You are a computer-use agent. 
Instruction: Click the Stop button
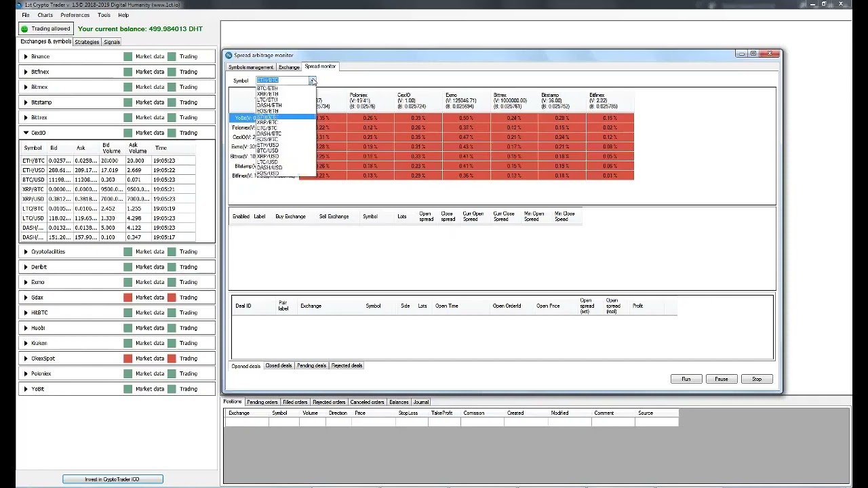coord(757,379)
